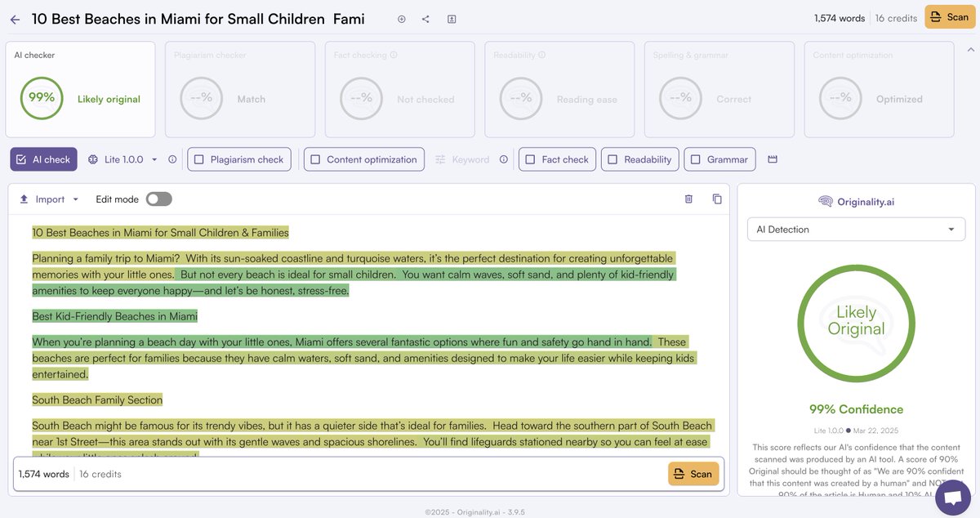The image size is (980, 518).
Task: Click the heading 'South Beach Family Section'
Action: click(97, 400)
